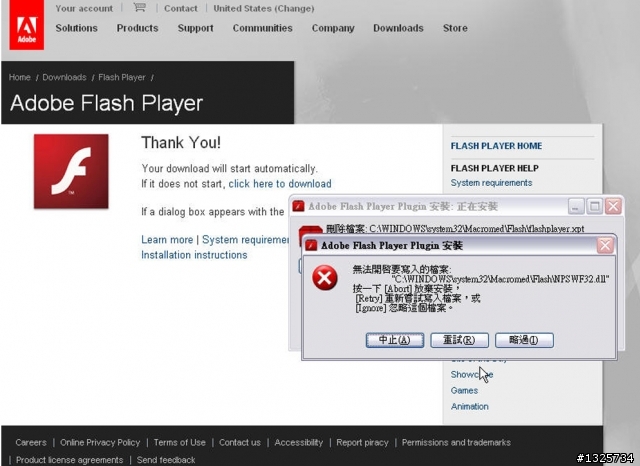This screenshot has height=466, width=640.
Task: Open the shopping cart icon
Action: [x=139, y=7]
